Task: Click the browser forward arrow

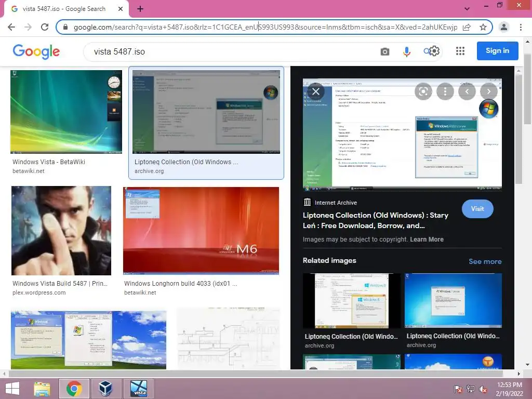Action: [x=28, y=27]
